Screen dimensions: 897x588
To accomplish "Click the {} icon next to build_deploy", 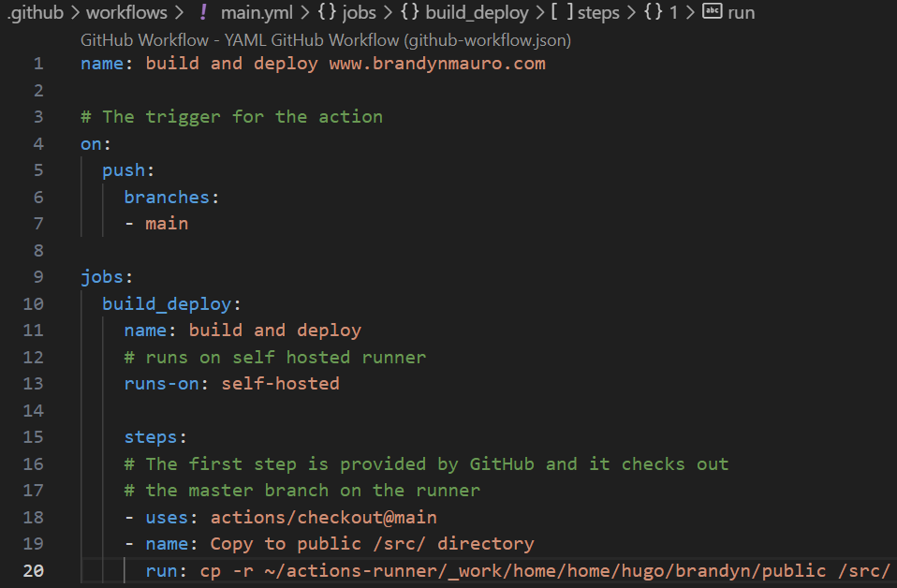I will (412, 12).
